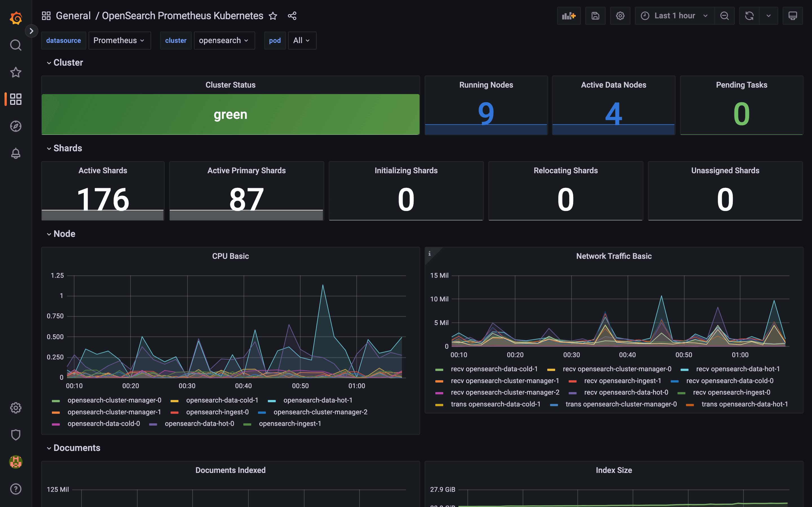Save the dashboard with the disk icon
The width and height of the screenshot is (812, 507).
click(595, 16)
